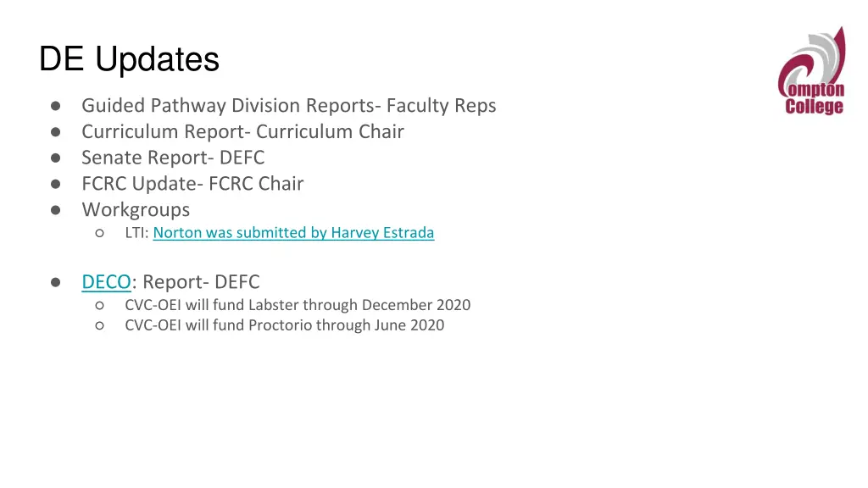Click the hollow bullet beside LTI
This screenshot has height=488, width=868.
point(100,233)
